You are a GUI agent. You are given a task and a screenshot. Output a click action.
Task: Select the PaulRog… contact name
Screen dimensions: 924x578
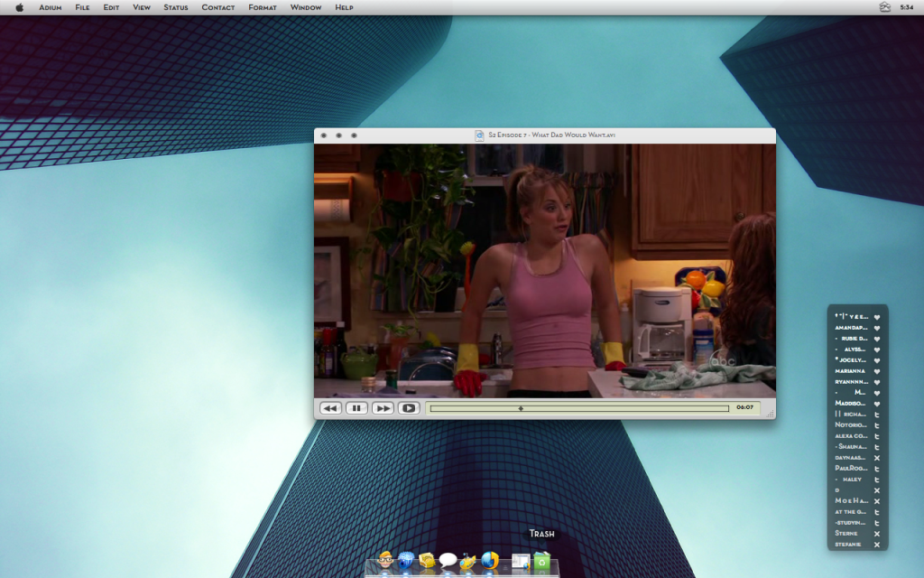[851, 469]
